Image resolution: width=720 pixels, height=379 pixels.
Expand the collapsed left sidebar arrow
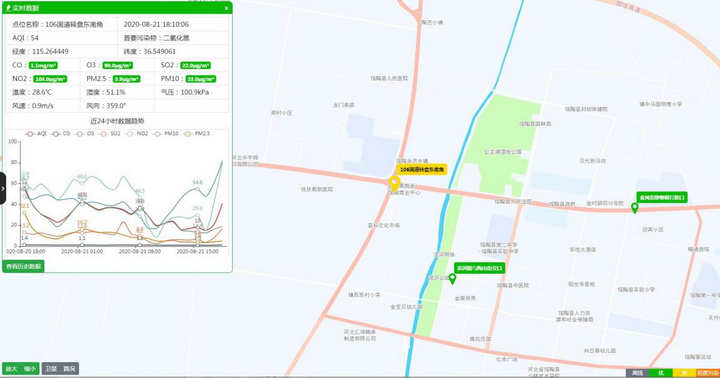tap(3, 188)
